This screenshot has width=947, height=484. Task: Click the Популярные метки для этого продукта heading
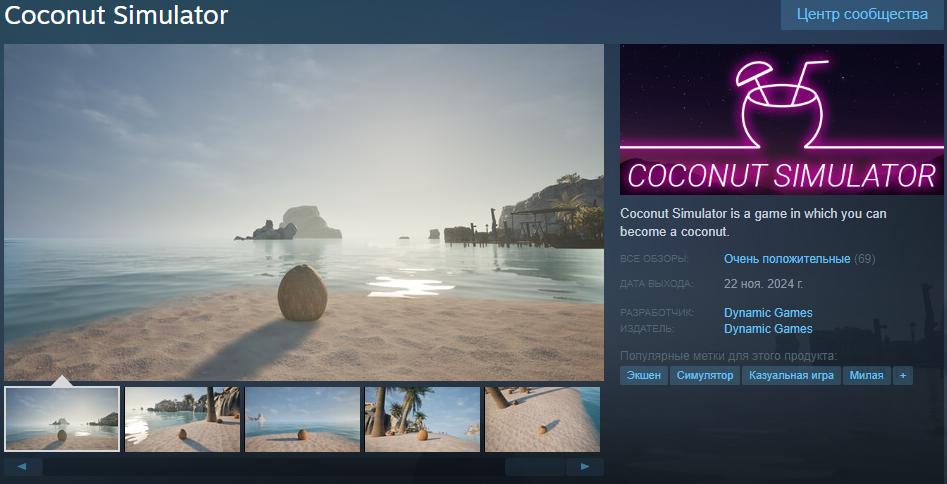pos(728,356)
